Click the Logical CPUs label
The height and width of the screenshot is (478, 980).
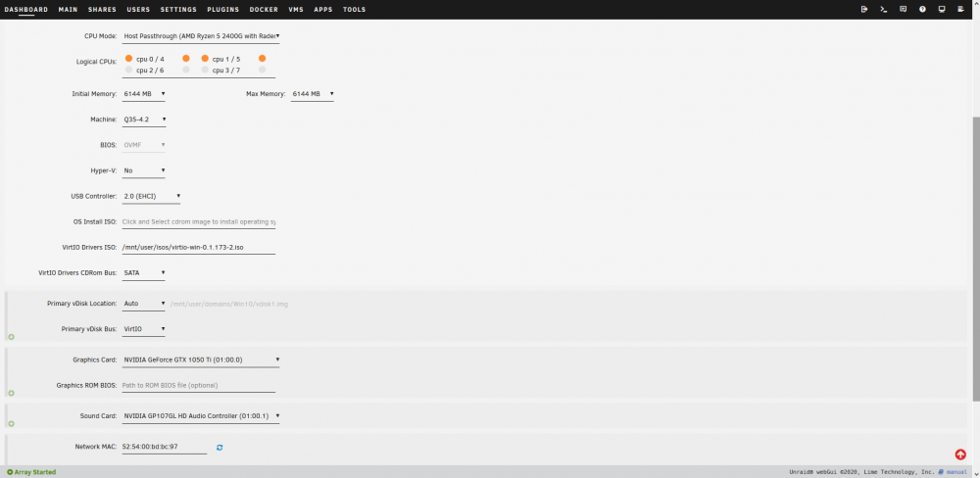(95, 62)
